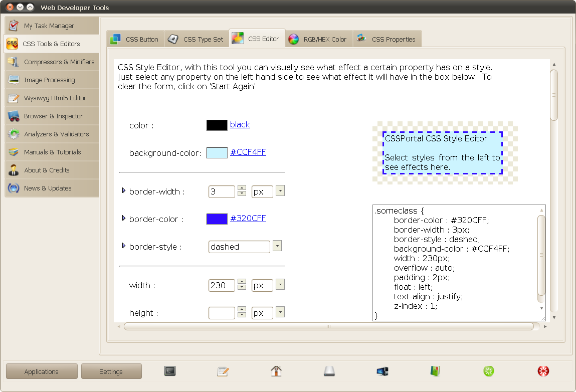Open the disk drive icon
This screenshot has width=576, height=392.
coord(329,371)
